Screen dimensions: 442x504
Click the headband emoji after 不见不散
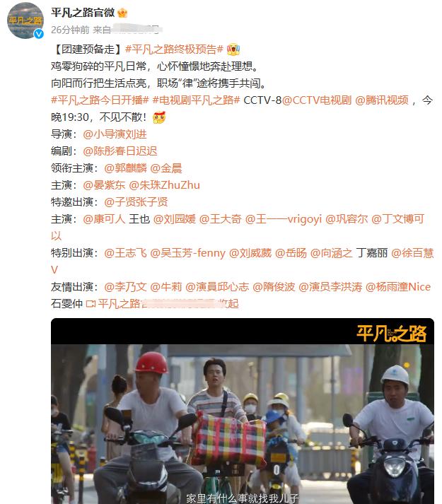click(159, 117)
